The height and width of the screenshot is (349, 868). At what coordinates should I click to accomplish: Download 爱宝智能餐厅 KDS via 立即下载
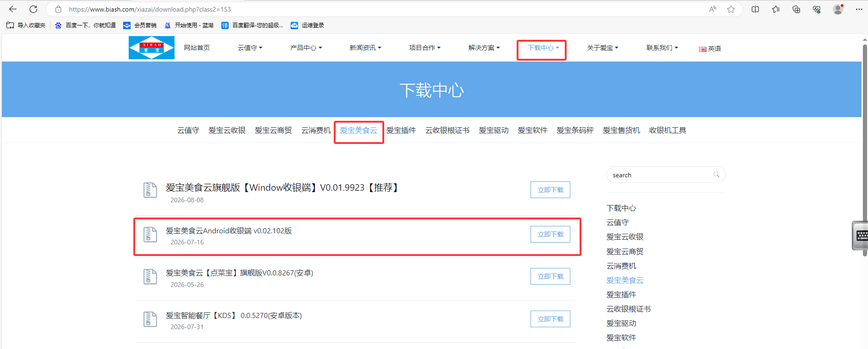(x=550, y=319)
